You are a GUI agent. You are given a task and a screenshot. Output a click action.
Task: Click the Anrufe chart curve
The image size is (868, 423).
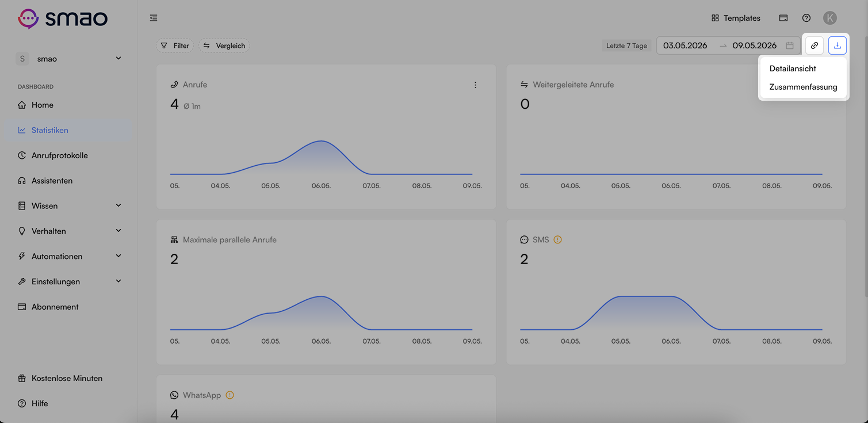(321, 157)
